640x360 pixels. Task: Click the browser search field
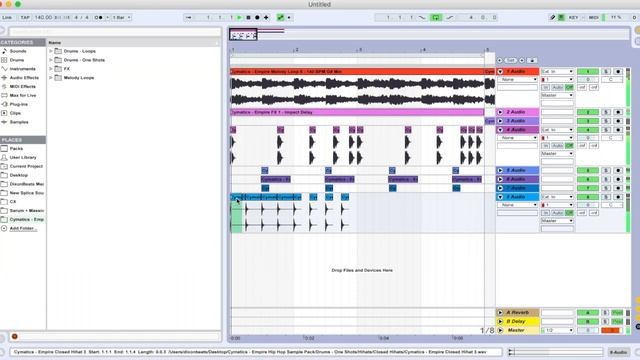pyautogui.click(x=114, y=31)
